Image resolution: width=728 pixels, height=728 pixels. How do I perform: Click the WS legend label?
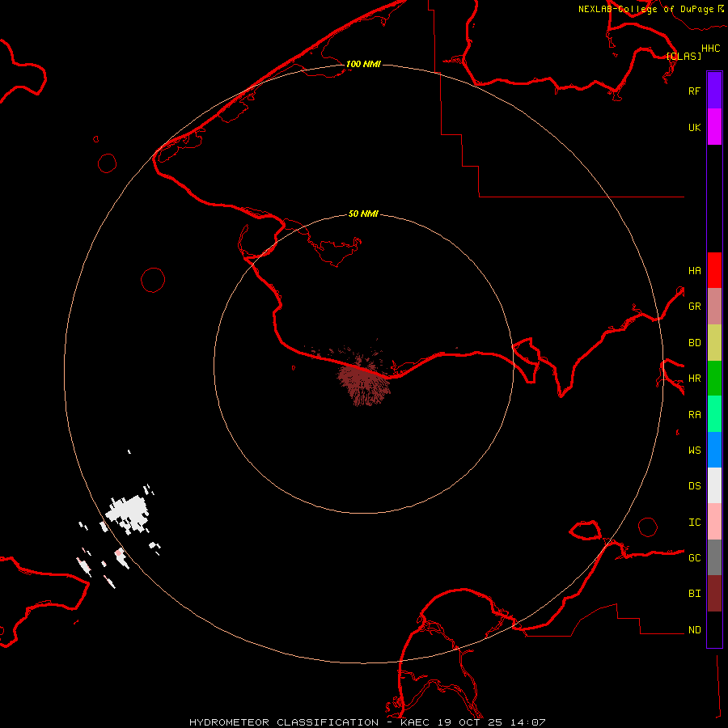pyautogui.click(x=695, y=451)
